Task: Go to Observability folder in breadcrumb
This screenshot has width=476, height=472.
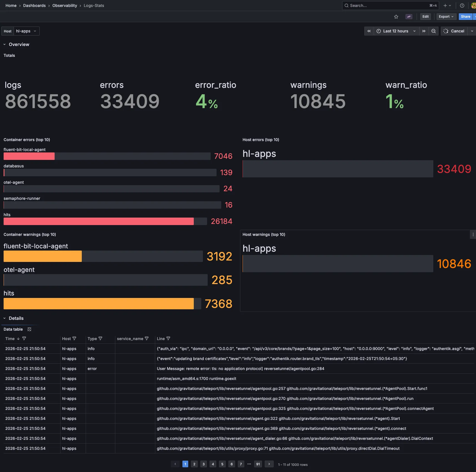Action: pos(65,6)
